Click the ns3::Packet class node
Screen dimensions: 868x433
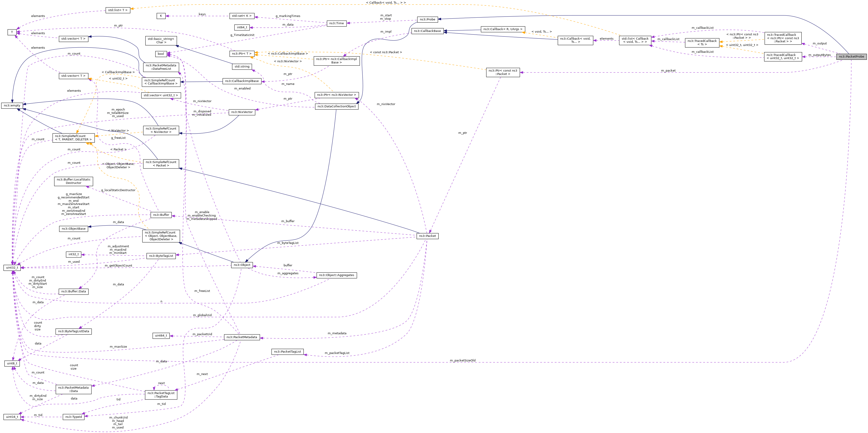[x=427, y=236]
